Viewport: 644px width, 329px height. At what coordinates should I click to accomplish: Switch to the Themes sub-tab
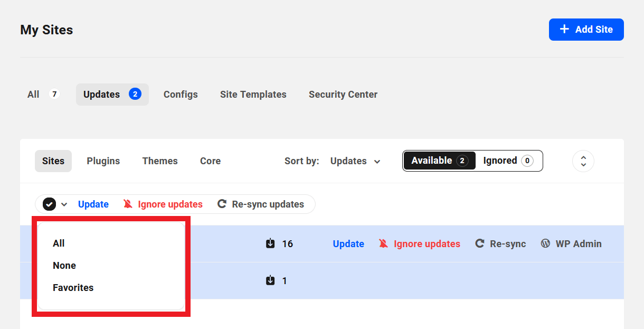point(160,161)
